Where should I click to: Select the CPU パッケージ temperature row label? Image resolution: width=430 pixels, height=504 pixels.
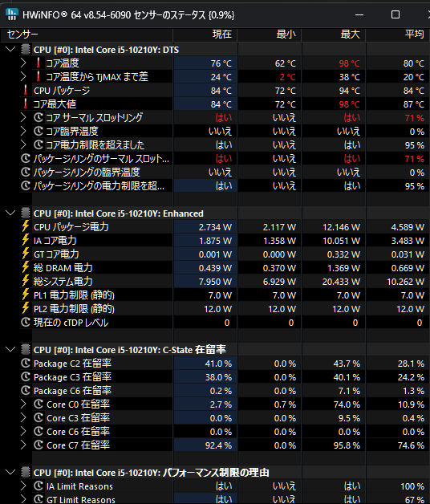coord(62,91)
